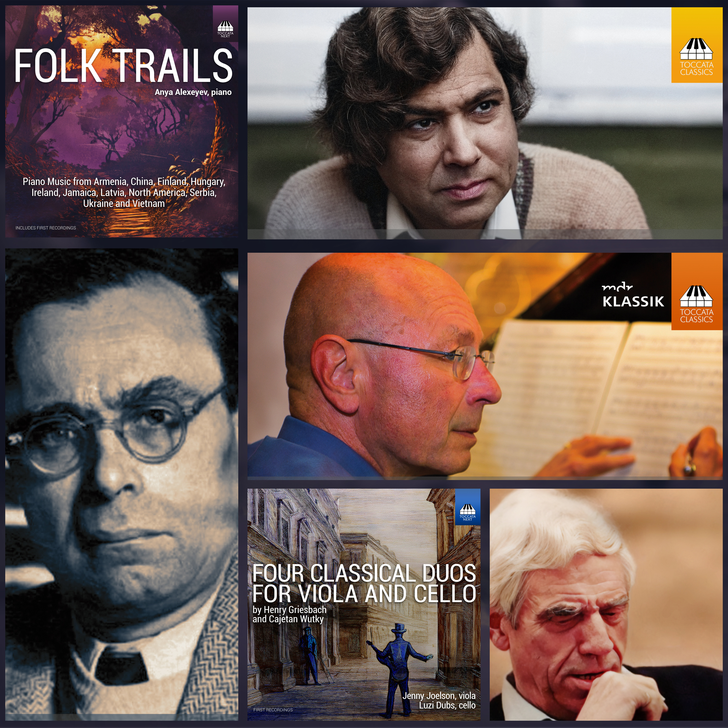This screenshot has height=728, width=728.
Task: Open the Folk Trails album cover
Action: tap(122, 121)
